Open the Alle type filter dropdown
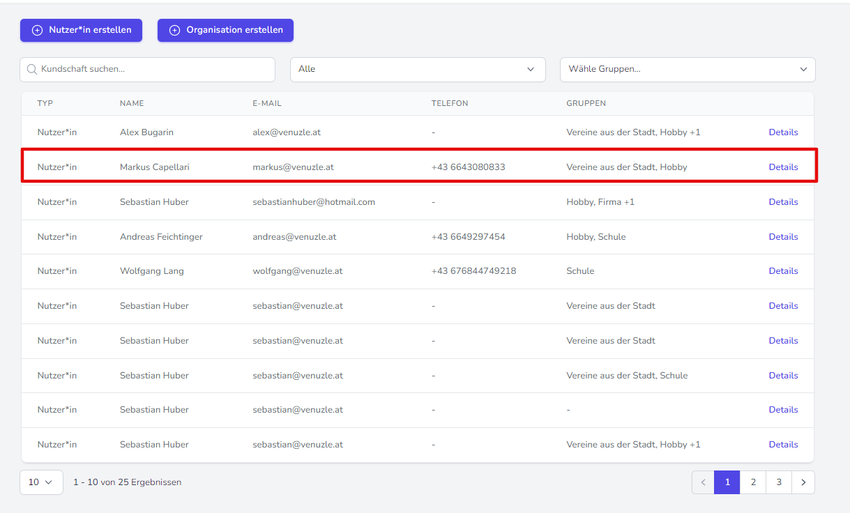 coord(417,69)
